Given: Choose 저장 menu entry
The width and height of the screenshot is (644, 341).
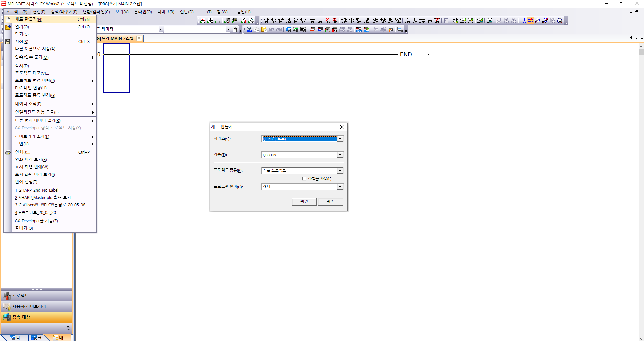Looking at the screenshot, I should pos(50,42).
